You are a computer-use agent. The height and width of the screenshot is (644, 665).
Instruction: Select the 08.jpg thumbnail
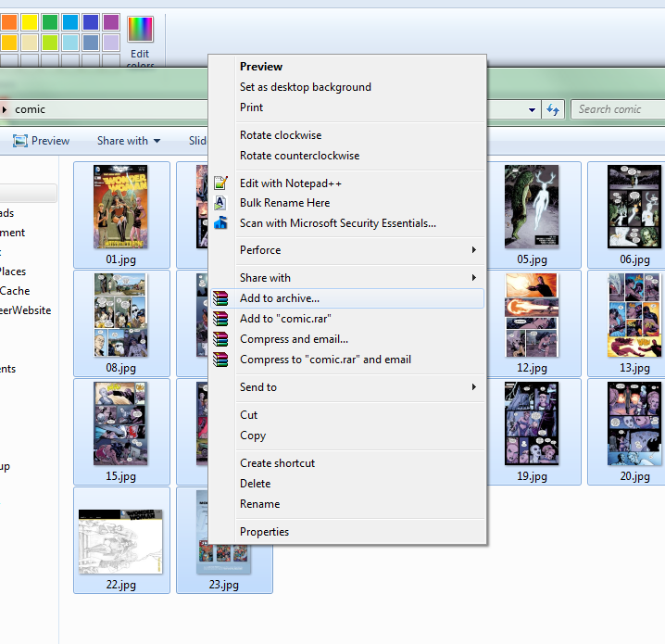(x=121, y=315)
